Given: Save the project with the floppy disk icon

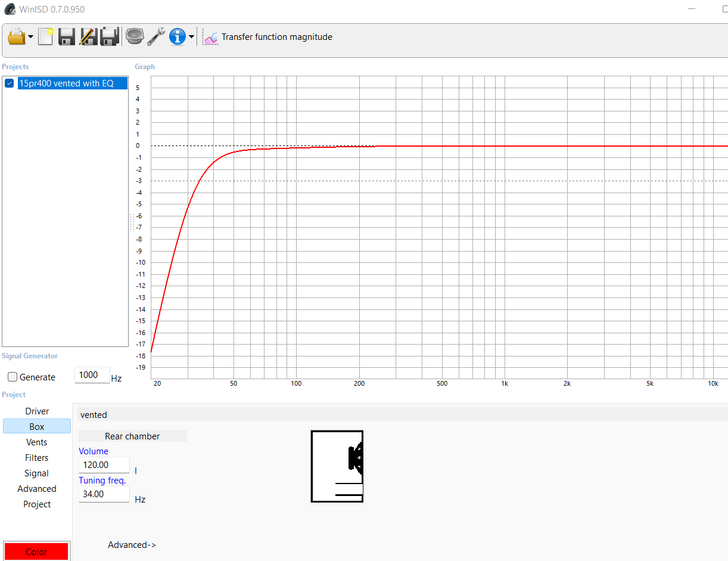Looking at the screenshot, I should point(66,37).
